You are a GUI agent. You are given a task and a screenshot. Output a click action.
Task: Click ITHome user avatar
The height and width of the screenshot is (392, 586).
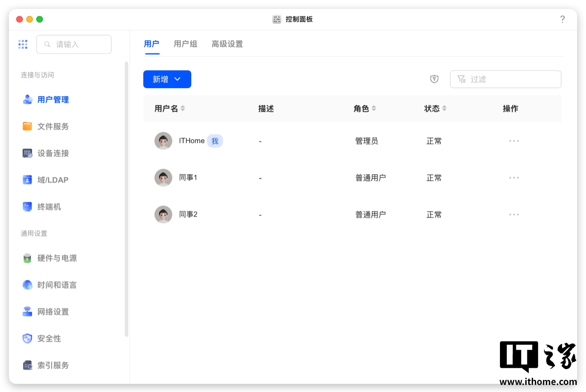tap(163, 141)
